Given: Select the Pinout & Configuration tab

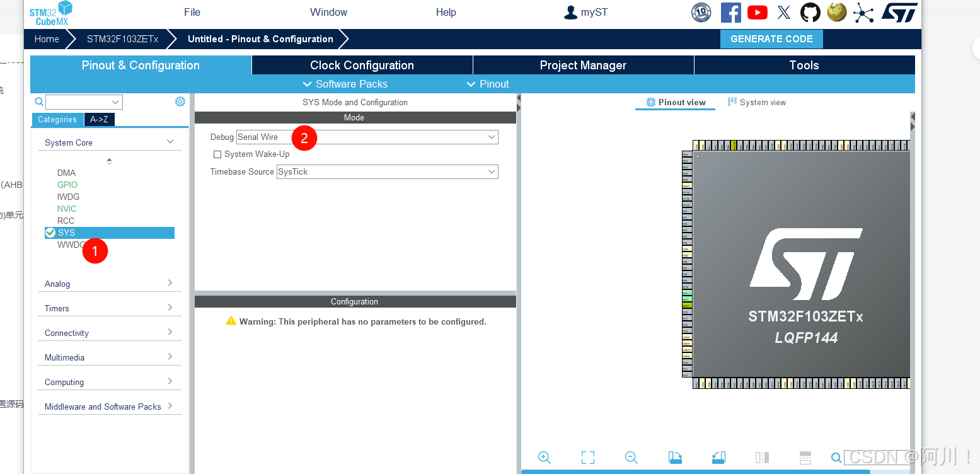Looking at the screenshot, I should point(141,65).
